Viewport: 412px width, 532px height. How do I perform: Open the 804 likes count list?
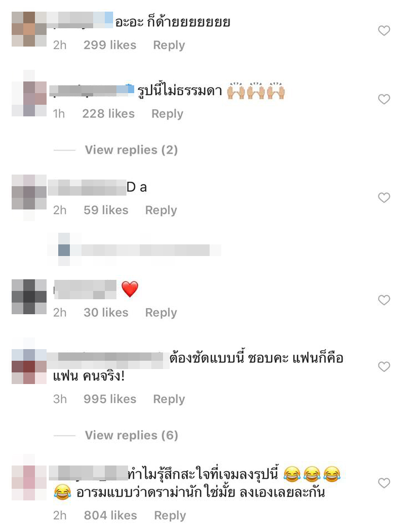(x=110, y=515)
